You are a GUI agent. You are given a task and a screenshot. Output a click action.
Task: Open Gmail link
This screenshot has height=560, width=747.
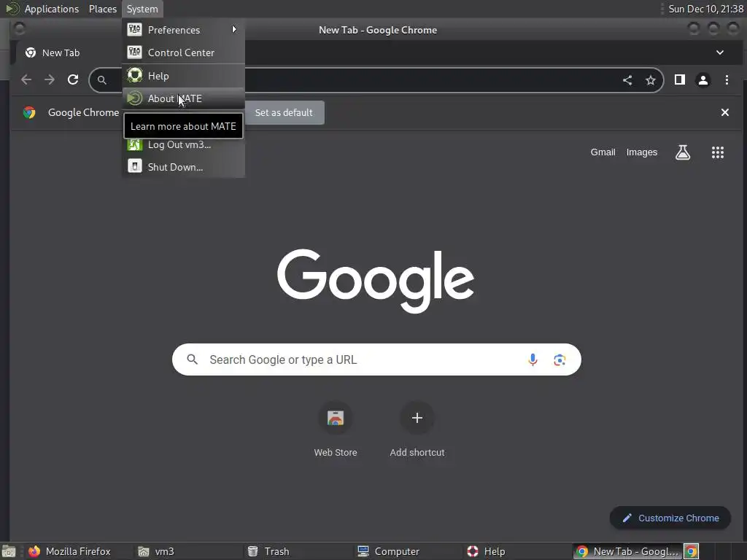(x=603, y=152)
